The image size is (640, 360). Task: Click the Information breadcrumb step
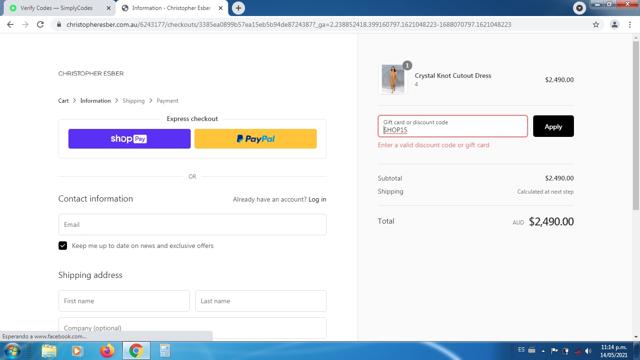click(x=96, y=101)
